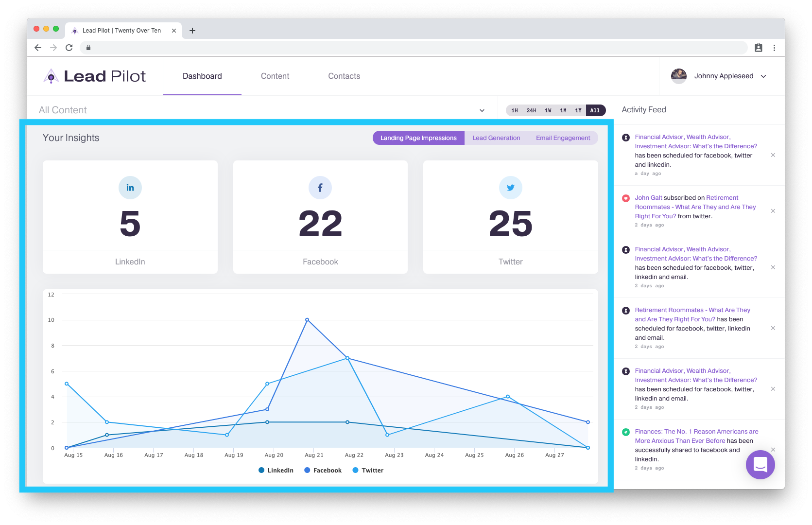Dismiss the Retirement Roommates scheduled notification
The width and height of the screenshot is (812, 525).
point(773,328)
